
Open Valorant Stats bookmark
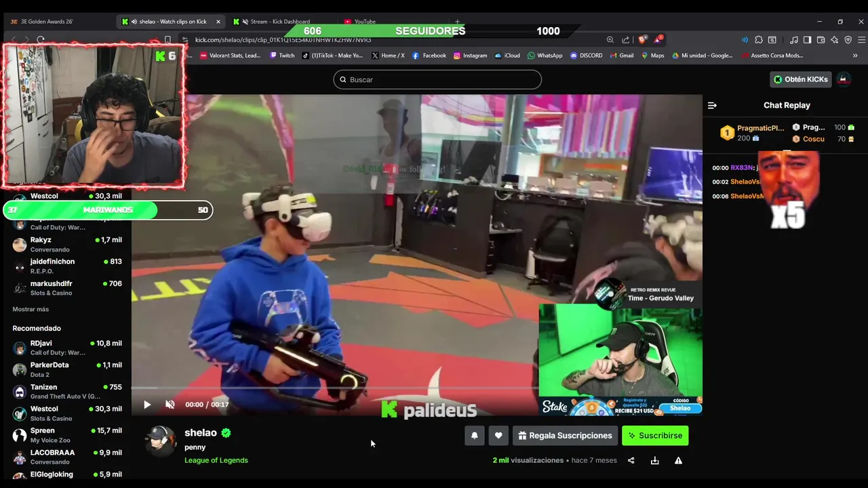coord(231,56)
